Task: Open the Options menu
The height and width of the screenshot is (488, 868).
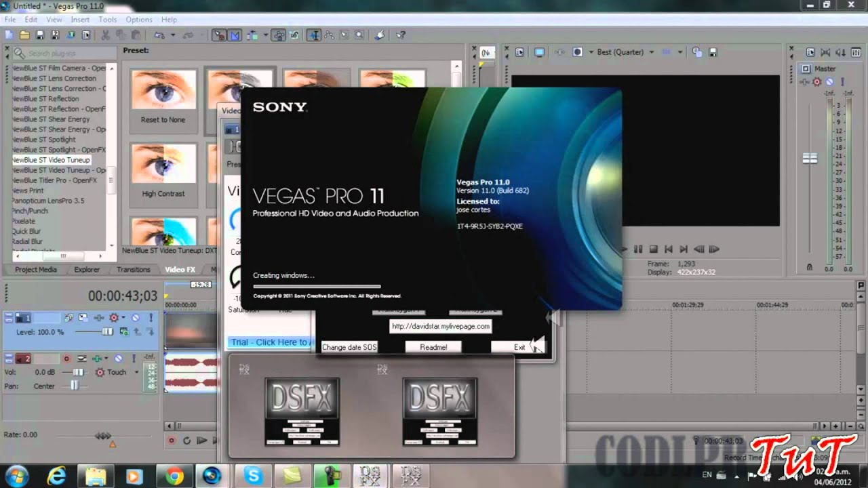Action: pyautogui.click(x=139, y=20)
